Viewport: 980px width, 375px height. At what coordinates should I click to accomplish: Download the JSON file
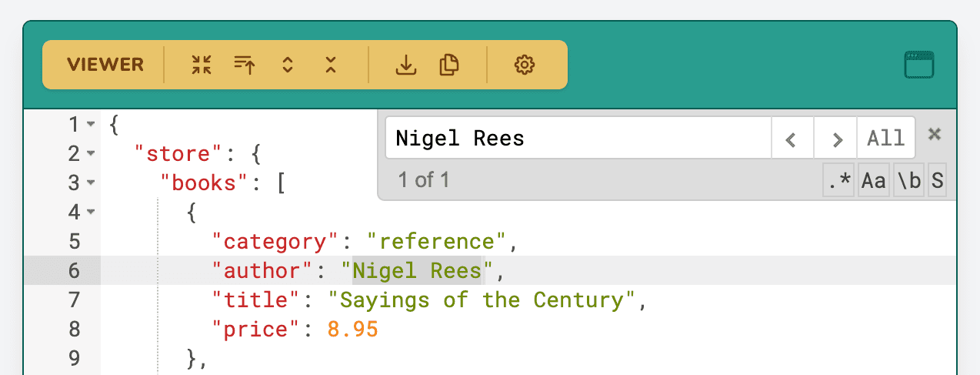[x=405, y=65]
